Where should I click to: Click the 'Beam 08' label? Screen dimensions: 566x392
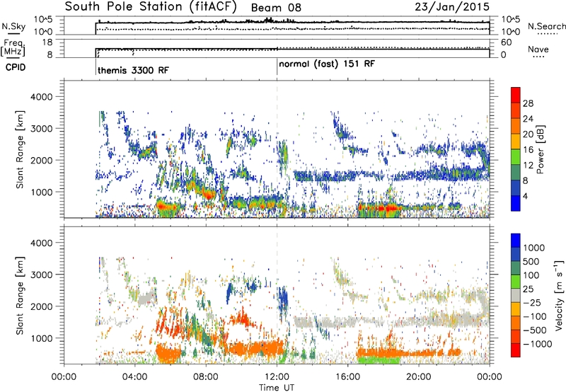pyautogui.click(x=276, y=8)
